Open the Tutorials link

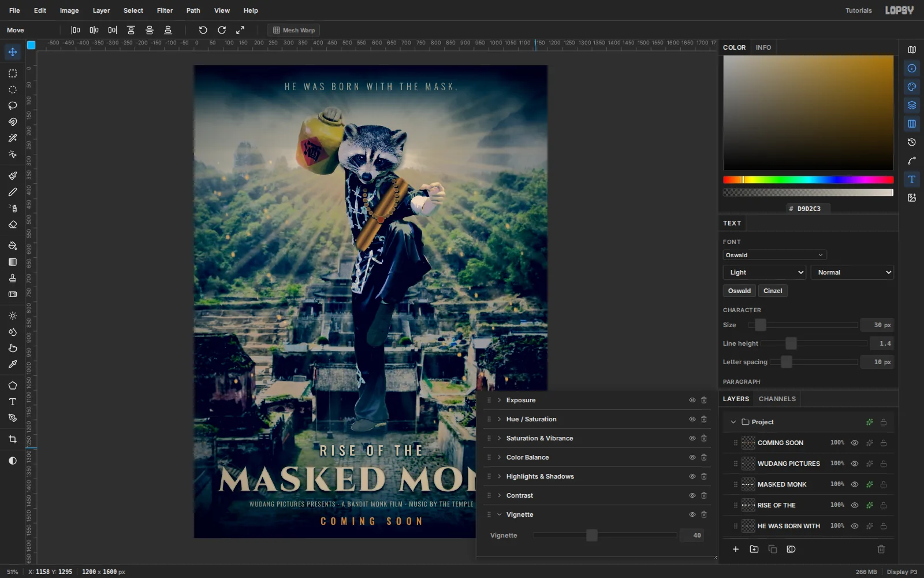click(858, 10)
